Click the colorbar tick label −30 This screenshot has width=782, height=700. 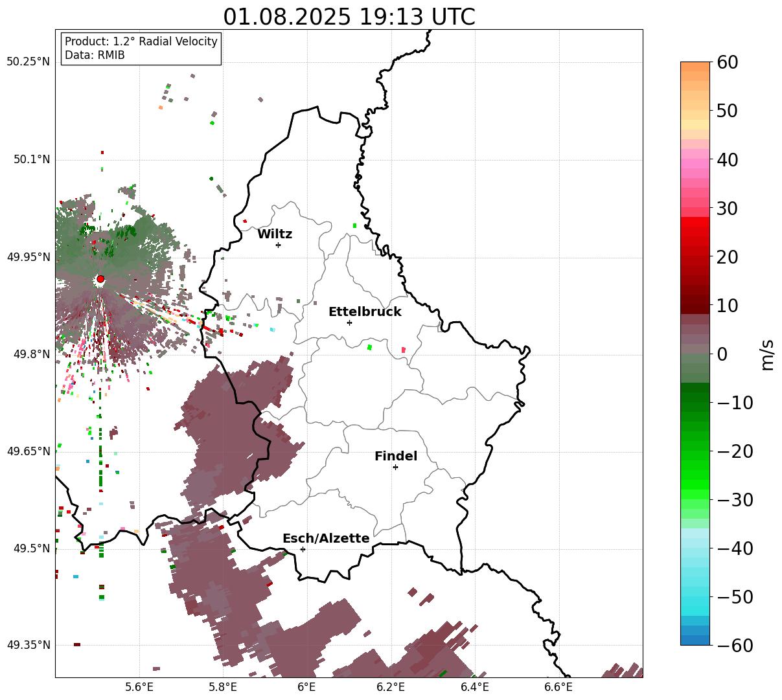coord(735,500)
